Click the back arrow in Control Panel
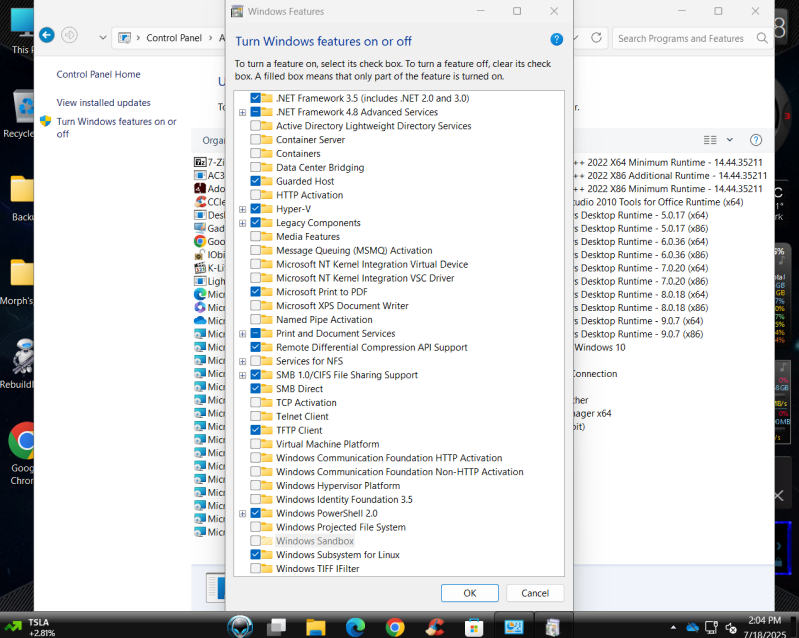The width and height of the screenshot is (799, 638). pyautogui.click(x=47, y=35)
